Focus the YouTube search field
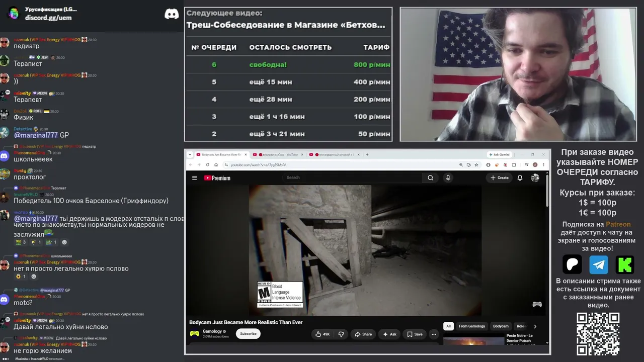The image size is (644, 362). [x=352, y=177]
